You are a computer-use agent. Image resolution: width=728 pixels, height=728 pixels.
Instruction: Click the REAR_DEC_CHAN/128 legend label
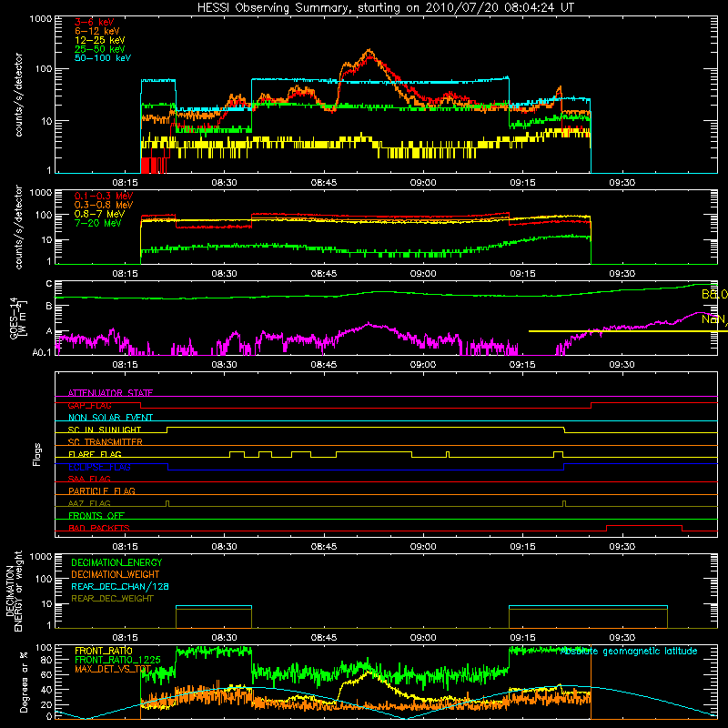[x=120, y=586]
